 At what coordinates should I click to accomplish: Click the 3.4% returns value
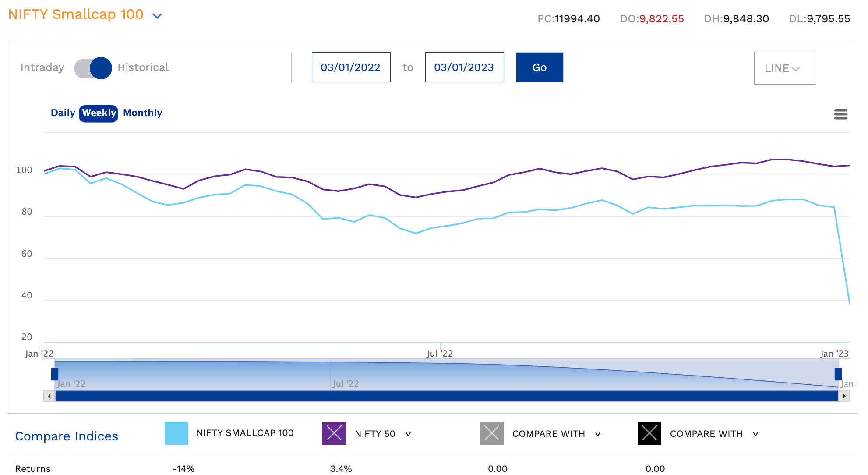click(x=341, y=469)
